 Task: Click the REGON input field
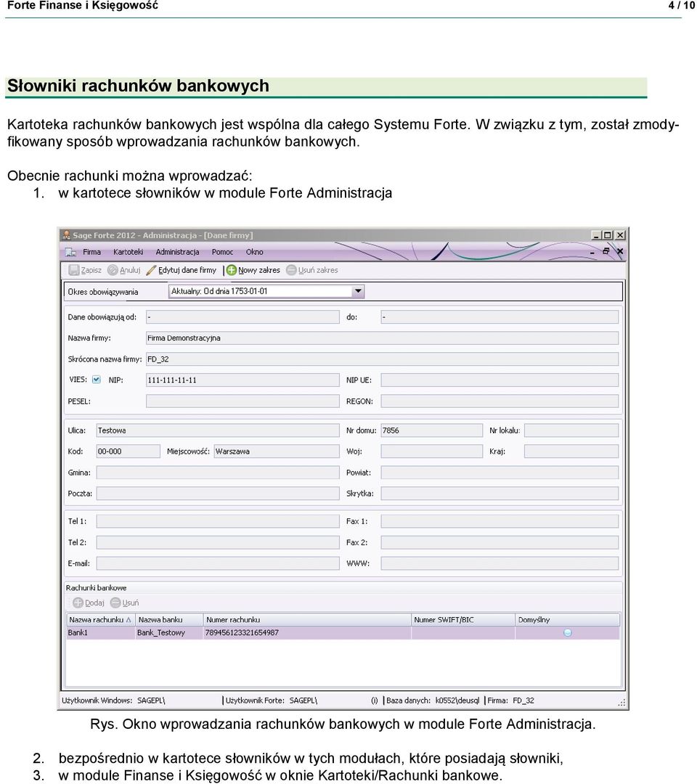tap(500, 401)
